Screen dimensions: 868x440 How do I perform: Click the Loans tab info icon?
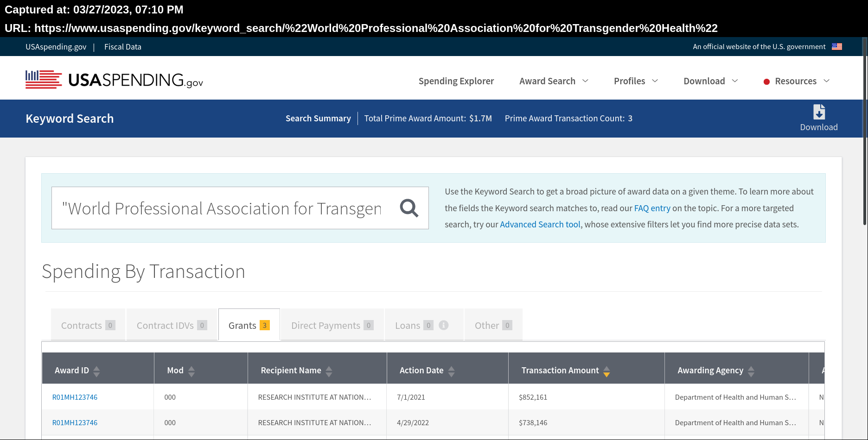444,325
